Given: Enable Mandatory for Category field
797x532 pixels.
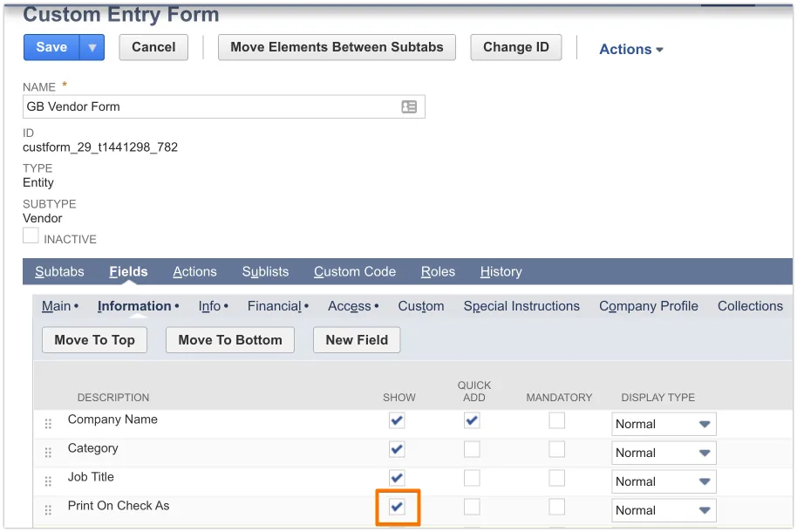Looking at the screenshot, I should pos(556,449).
